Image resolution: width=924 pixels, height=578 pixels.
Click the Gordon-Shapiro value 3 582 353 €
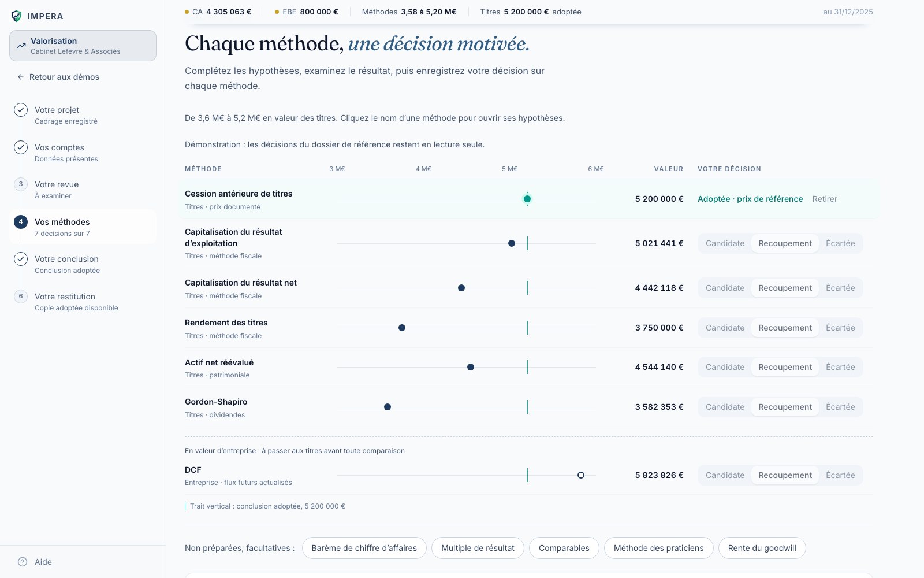tap(659, 407)
